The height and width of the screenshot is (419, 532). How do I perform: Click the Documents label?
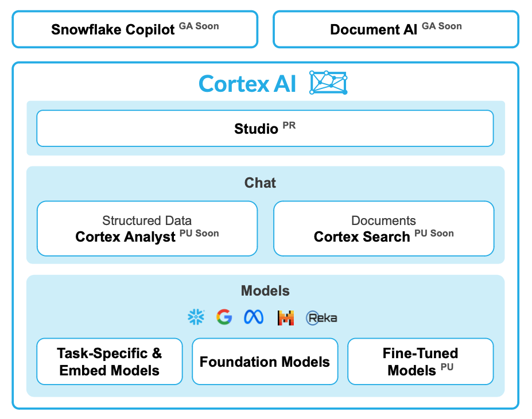(x=383, y=220)
